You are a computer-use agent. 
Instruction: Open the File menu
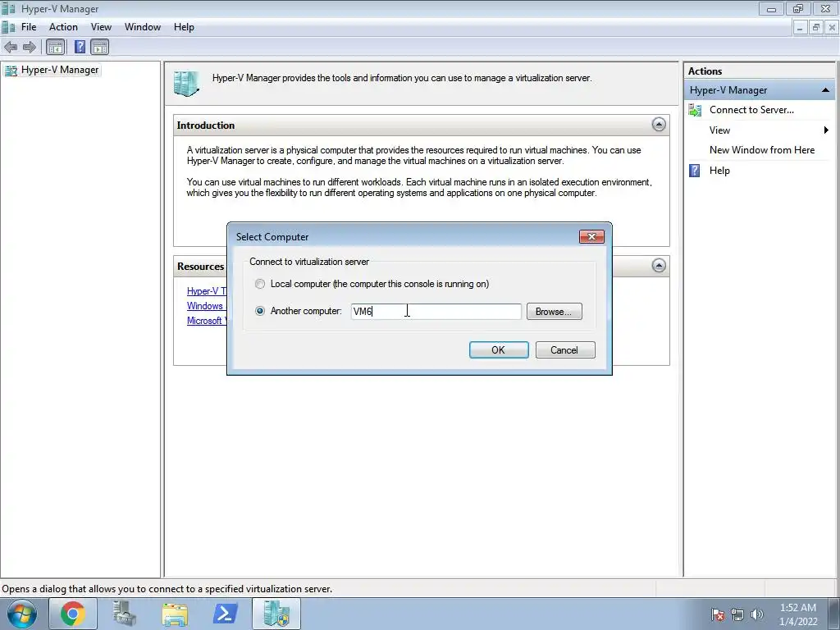(x=29, y=27)
